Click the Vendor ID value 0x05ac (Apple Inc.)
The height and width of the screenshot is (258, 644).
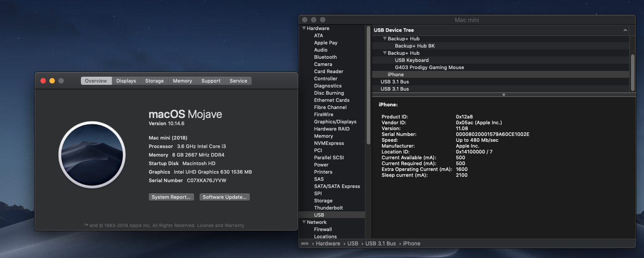coord(479,122)
